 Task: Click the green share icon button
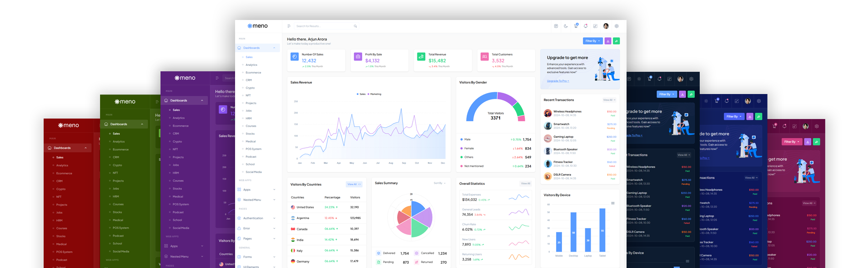[x=616, y=41]
